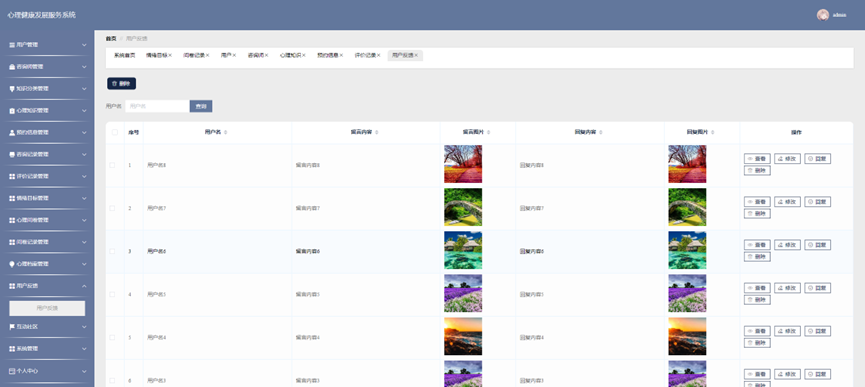Click the row 删除 button for 用户名5
Screen dimensions: 865x387
(x=757, y=300)
